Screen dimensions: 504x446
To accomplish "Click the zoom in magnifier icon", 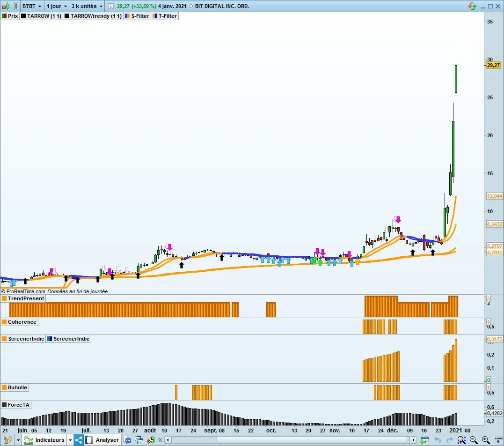I will pos(486,440).
